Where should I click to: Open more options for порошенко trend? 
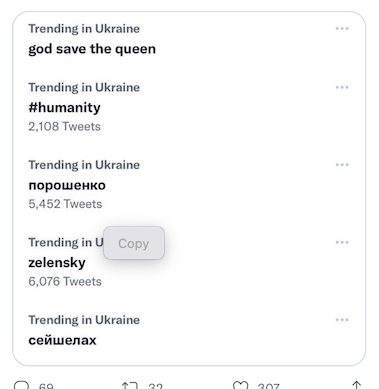pos(342,165)
